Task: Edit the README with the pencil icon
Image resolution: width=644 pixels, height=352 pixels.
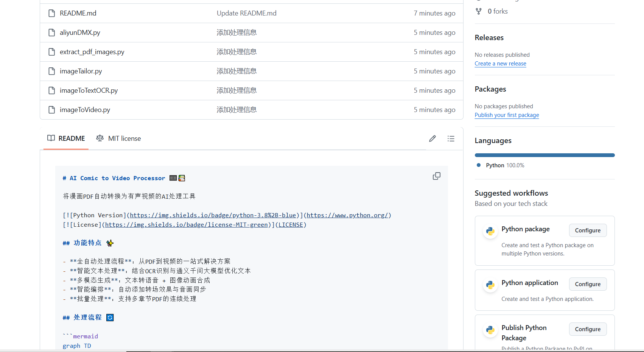Action: click(432, 139)
